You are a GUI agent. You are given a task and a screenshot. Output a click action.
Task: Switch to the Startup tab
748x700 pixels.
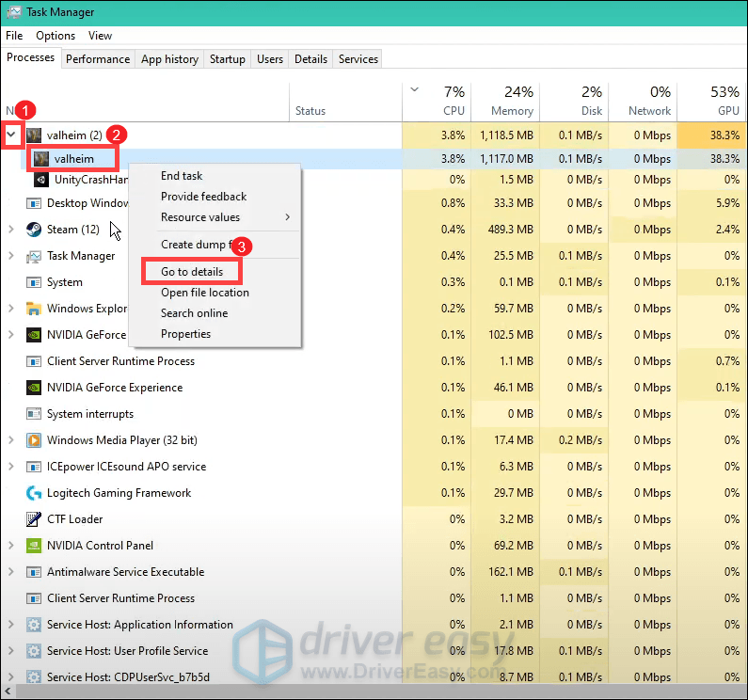click(228, 59)
